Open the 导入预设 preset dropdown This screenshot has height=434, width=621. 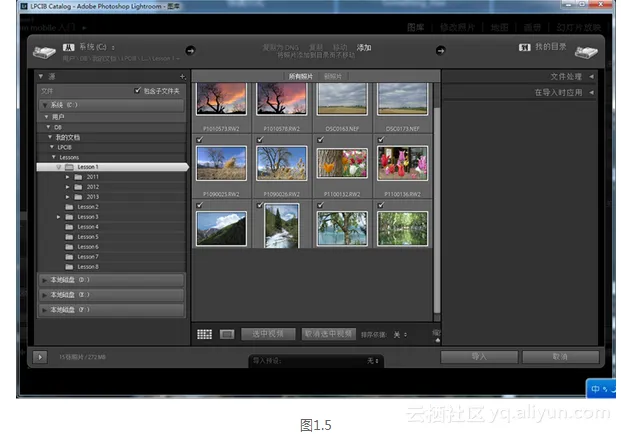click(372, 361)
